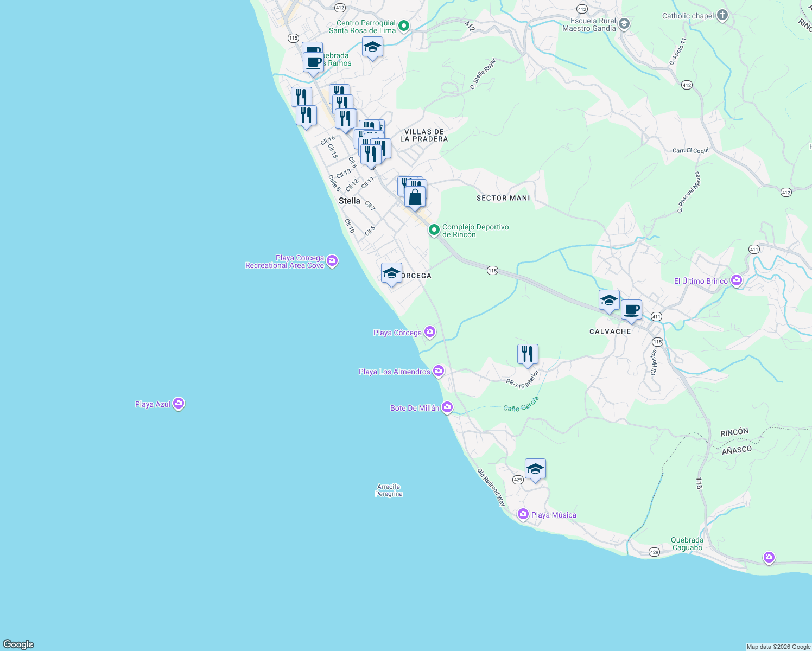Screen dimensions: 812x651
Task: Click the graduation cap icon near Playa Música
Action: tap(535, 469)
